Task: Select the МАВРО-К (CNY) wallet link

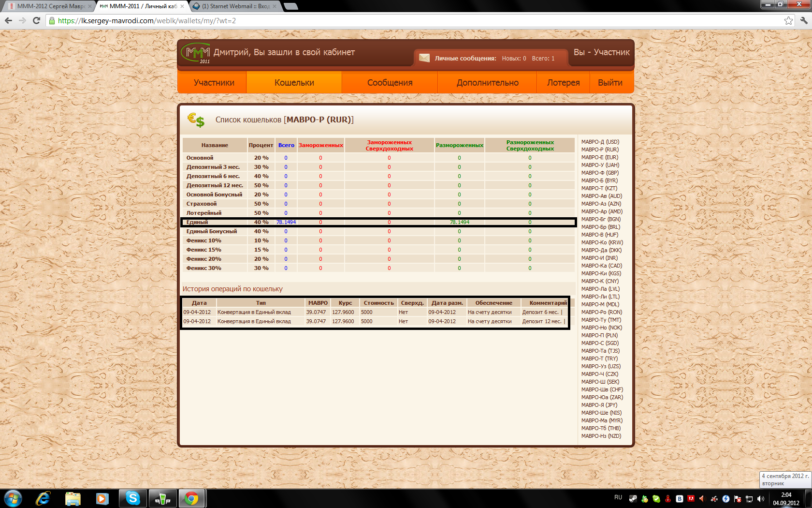Action: 600,281
